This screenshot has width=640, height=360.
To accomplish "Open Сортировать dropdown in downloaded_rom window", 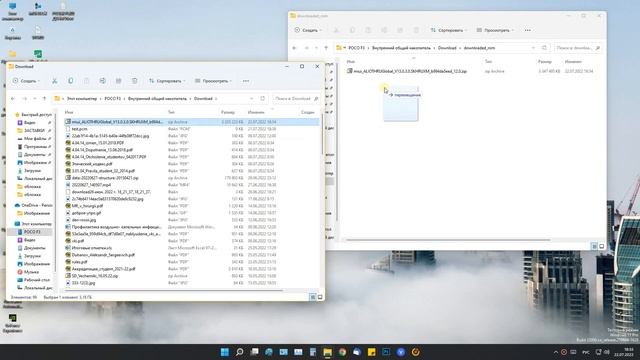I will [448, 30].
